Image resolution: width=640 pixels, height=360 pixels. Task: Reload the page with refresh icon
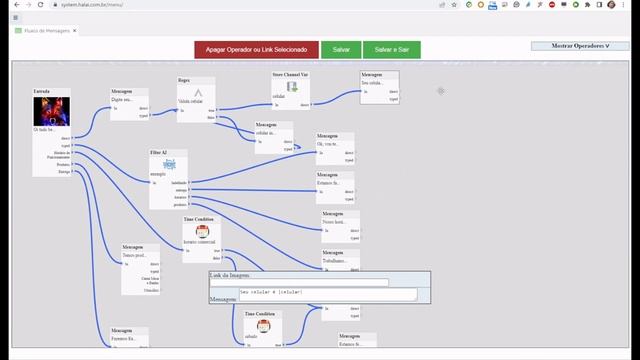pos(40,5)
